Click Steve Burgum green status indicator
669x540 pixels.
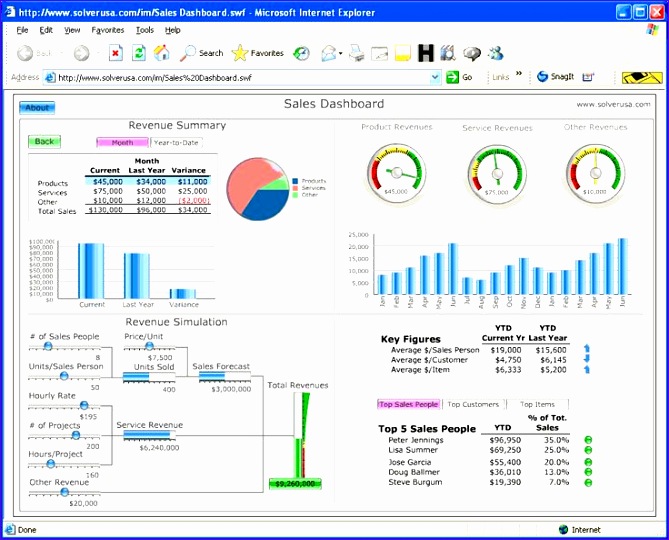tap(588, 483)
